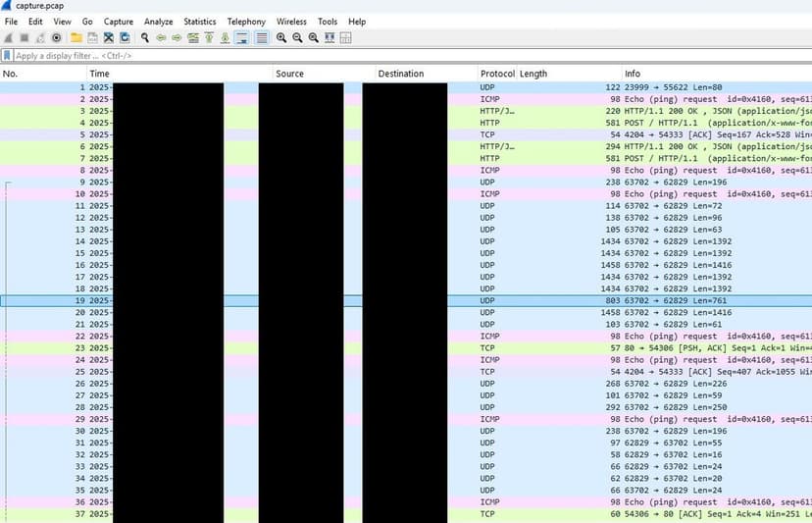Jump to the last packet using the toolbar icon
This screenshot has height=523, width=812.
click(226, 38)
